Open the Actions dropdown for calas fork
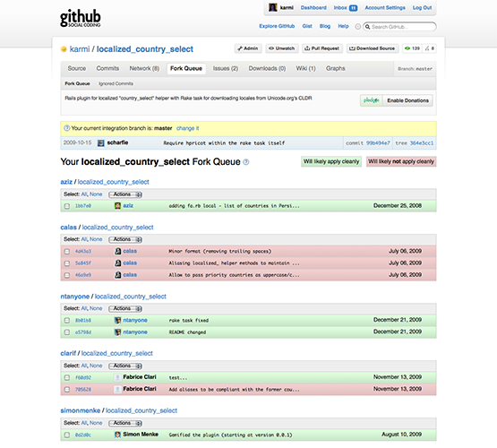Viewport: 497px width, 448px height. 125,239
